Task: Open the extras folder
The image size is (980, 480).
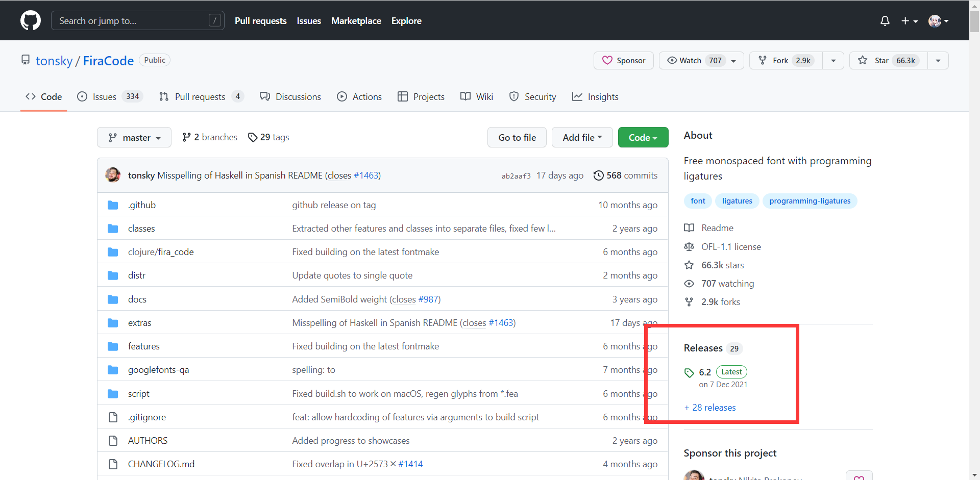Action: click(x=139, y=323)
